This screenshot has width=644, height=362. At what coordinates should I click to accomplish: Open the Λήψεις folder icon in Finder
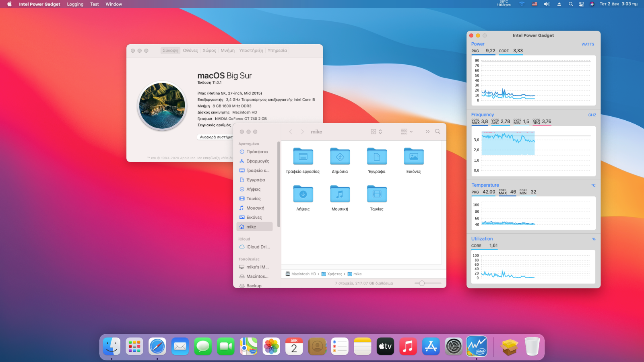coord(303,194)
